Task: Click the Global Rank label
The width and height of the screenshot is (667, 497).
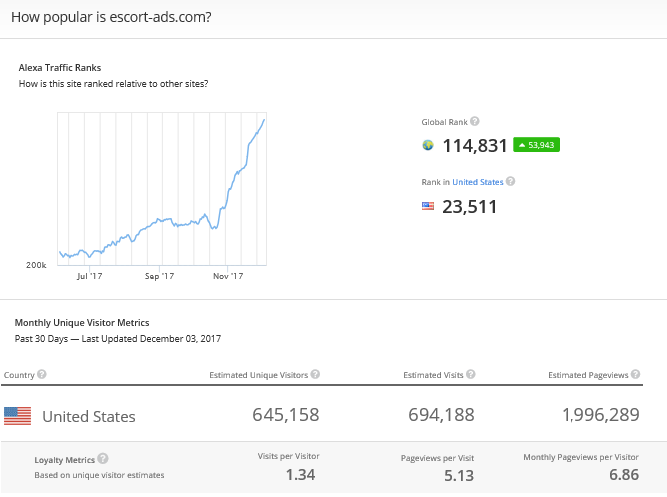Action: (445, 122)
